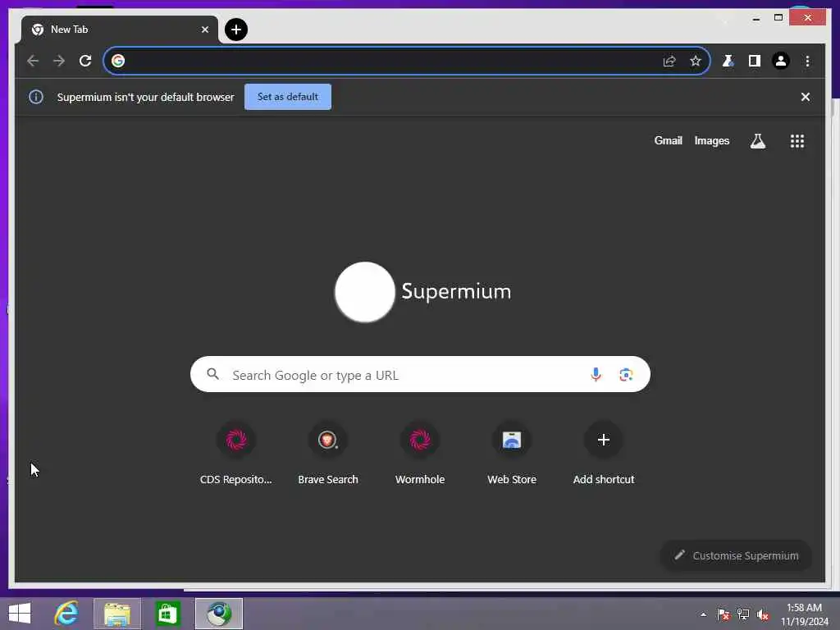This screenshot has width=840, height=630.
Task: Click the magnifier icon in search box
Action: [212, 374]
